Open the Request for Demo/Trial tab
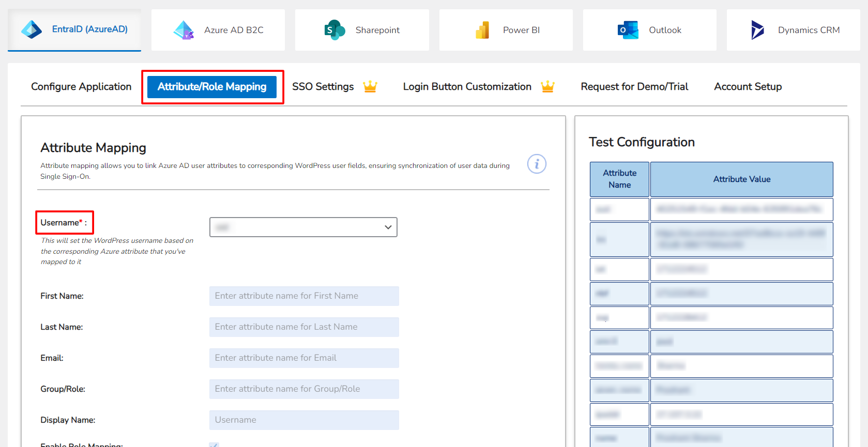Viewport: 868px width, 447px height. click(x=634, y=86)
